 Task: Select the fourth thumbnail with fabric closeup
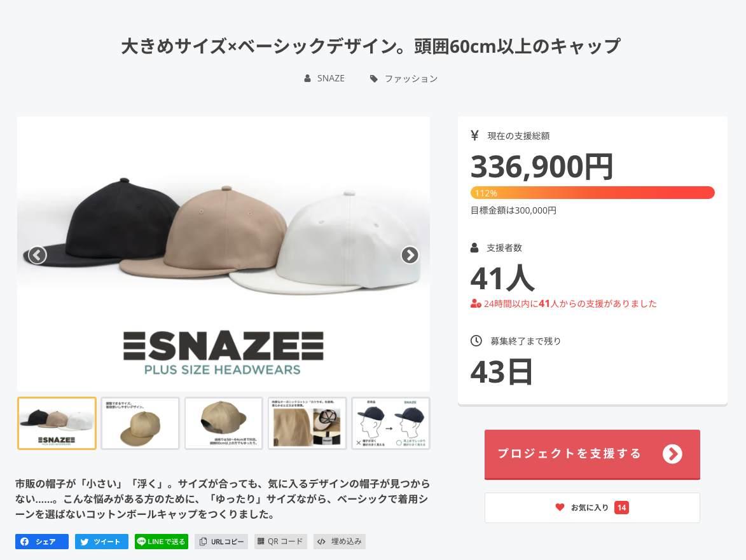pyautogui.click(x=307, y=423)
